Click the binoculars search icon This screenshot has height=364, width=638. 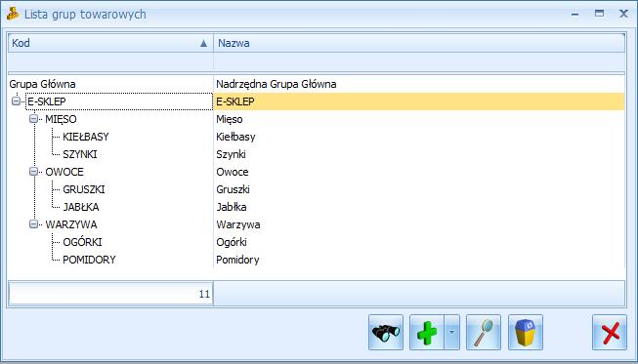point(386,333)
